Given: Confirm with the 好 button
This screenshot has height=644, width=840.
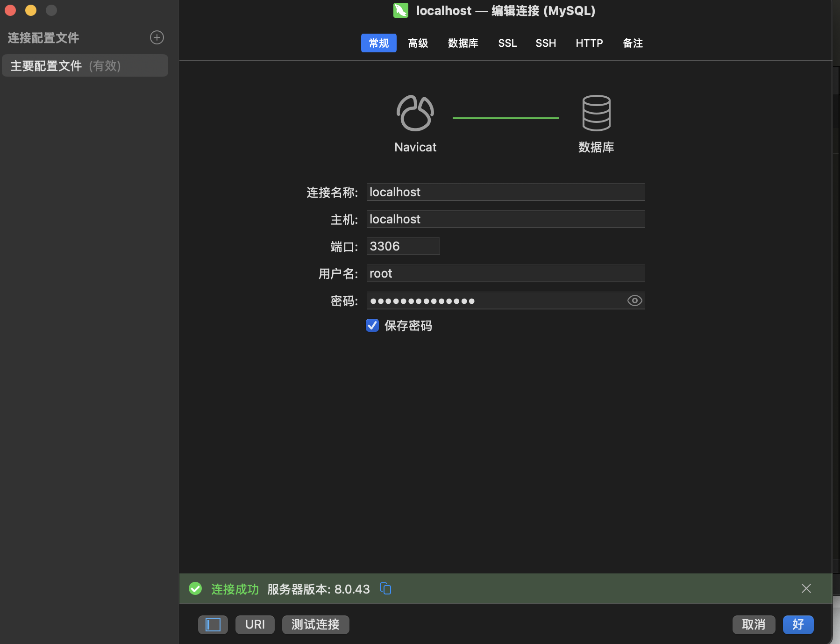Looking at the screenshot, I should (798, 625).
